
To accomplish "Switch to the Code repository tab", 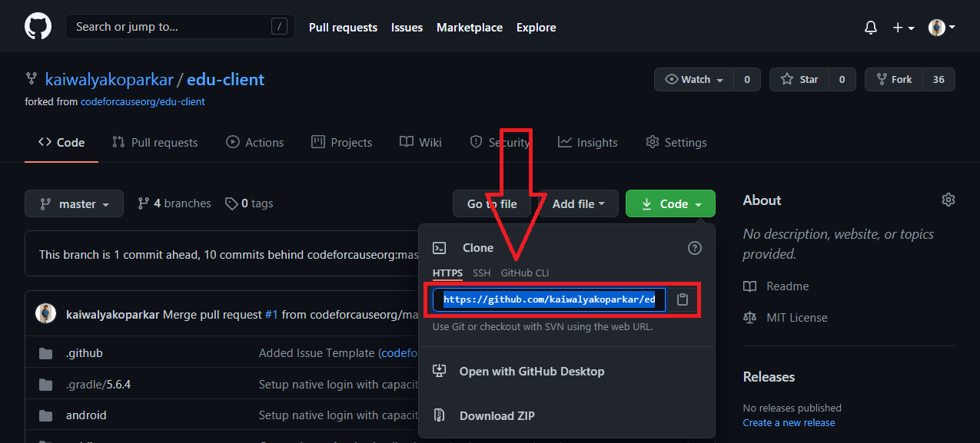I will (x=61, y=142).
